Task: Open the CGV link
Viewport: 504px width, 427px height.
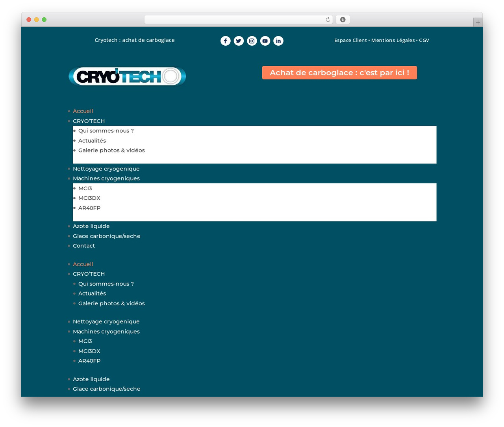Action: pyautogui.click(x=424, y=40)
